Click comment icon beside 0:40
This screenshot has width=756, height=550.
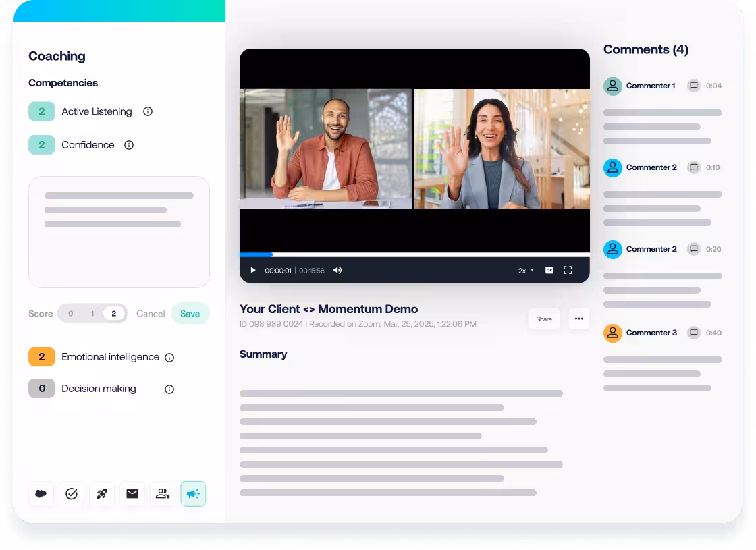(694, 333)
